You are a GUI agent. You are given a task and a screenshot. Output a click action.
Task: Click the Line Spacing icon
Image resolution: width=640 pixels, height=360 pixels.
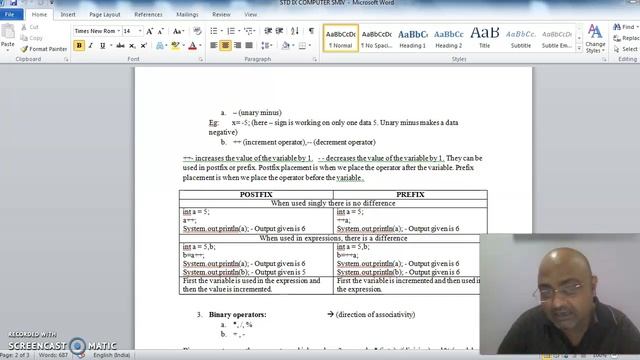(x=265, y=45)
